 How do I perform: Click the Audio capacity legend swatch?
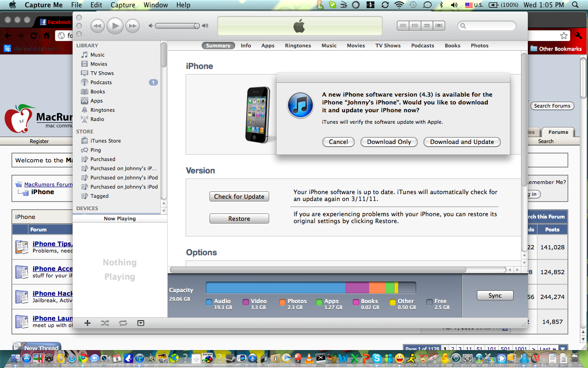[x=209, y=302]
